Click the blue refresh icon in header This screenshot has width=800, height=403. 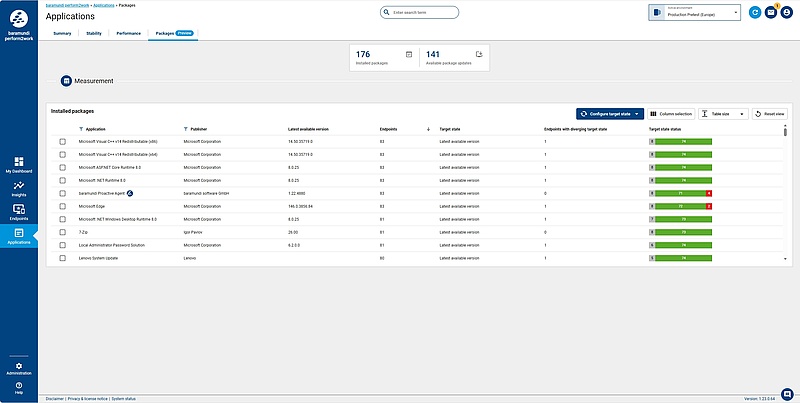tap(756, 13)
